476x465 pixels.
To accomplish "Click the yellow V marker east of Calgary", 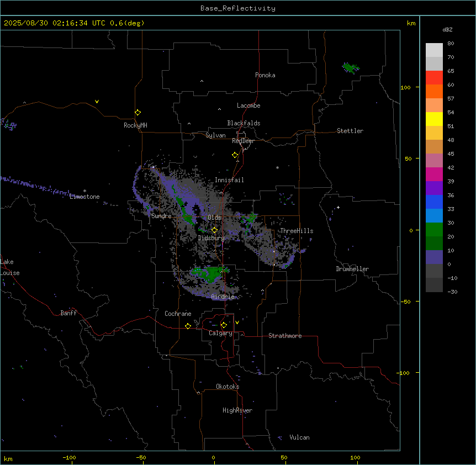I will click(x=237, y=323).
